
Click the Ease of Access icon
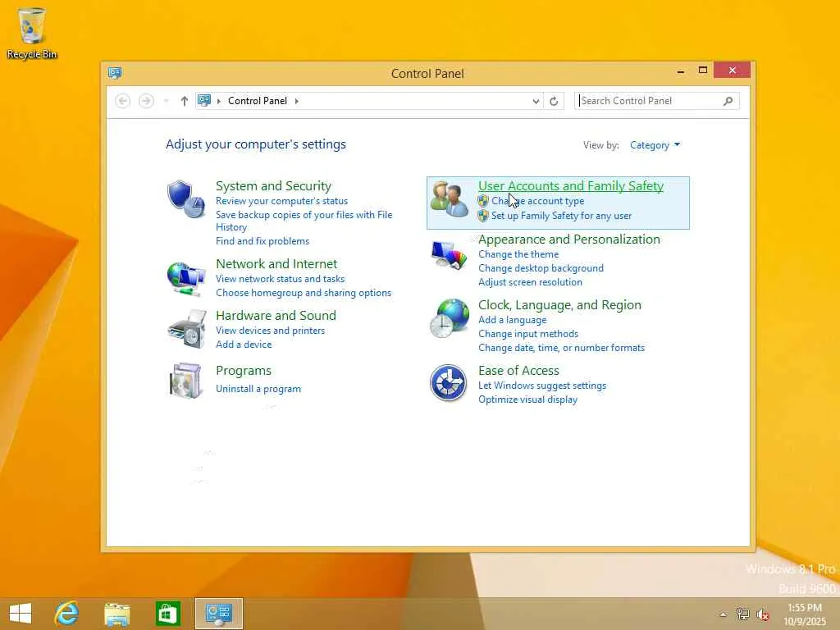(449, 382)
